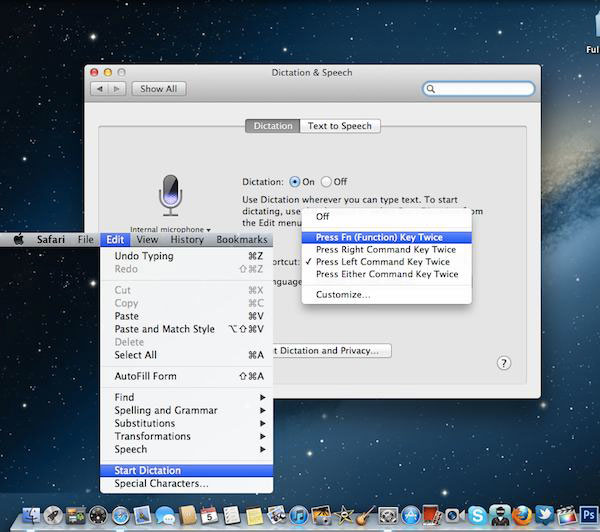Switch to the Text to Speech tab
600x532 pixels.
[x=340, y=126]
